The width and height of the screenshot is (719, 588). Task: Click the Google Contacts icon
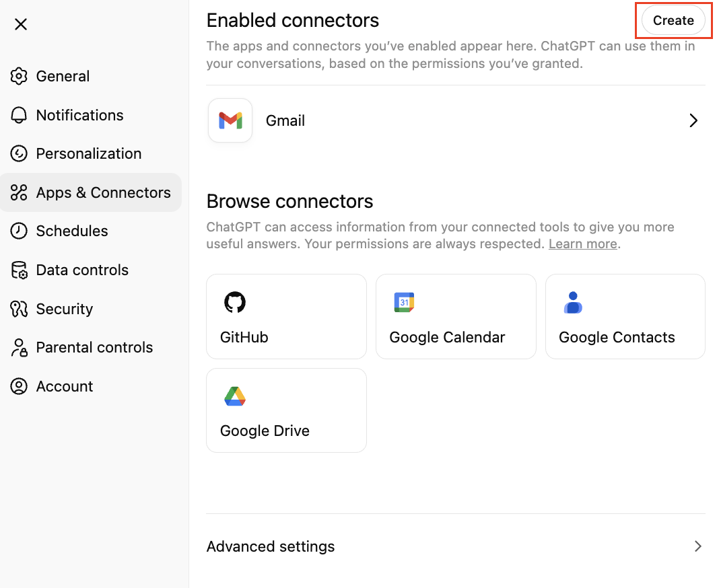coord(573,303)
